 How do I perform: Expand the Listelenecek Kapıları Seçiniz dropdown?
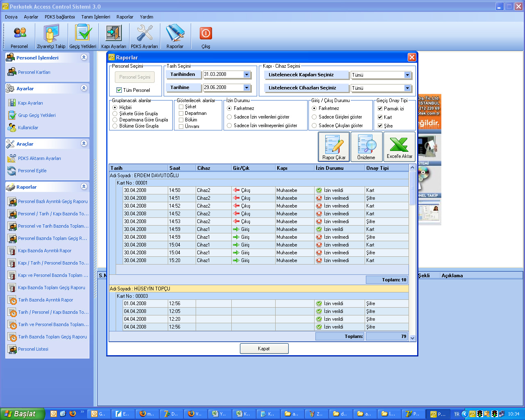point(407,75)
